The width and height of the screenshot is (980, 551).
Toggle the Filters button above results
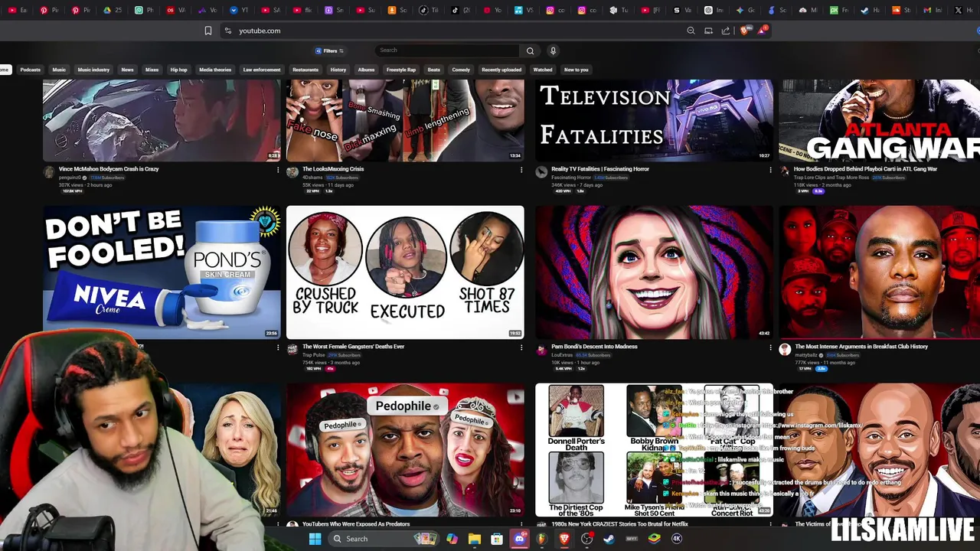click(x=330, y=51)
